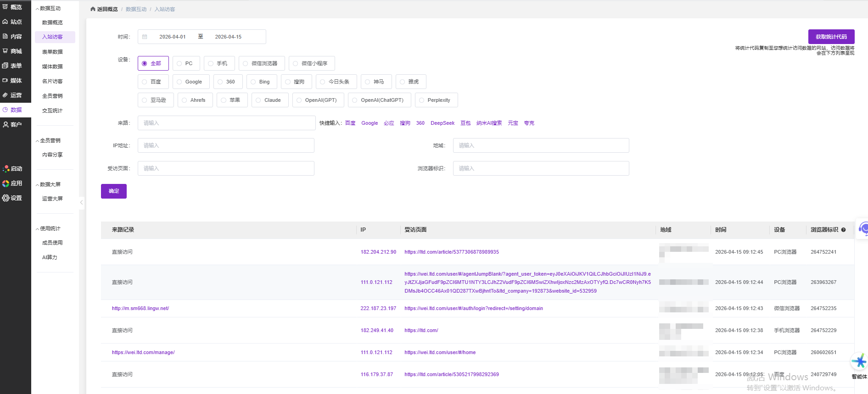Collapse the 全员营销 sidebar group
868x394 pixels.
[37, 141]
